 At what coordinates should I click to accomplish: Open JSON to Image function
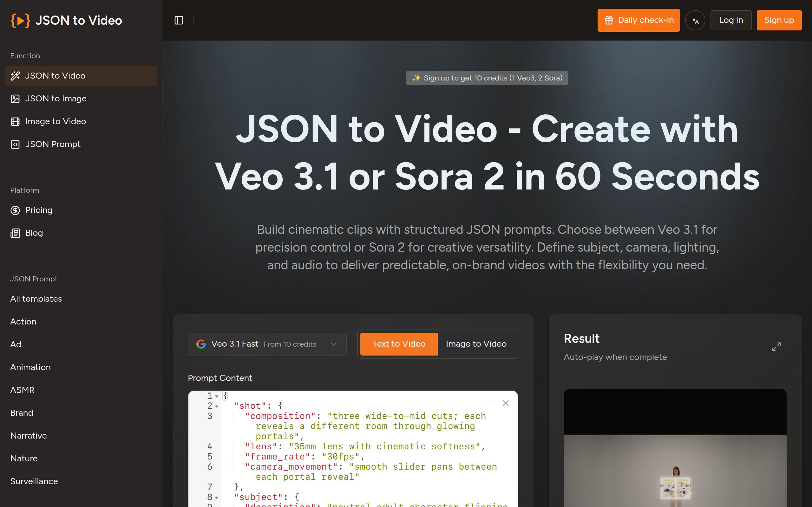click(x=56, y=99)
